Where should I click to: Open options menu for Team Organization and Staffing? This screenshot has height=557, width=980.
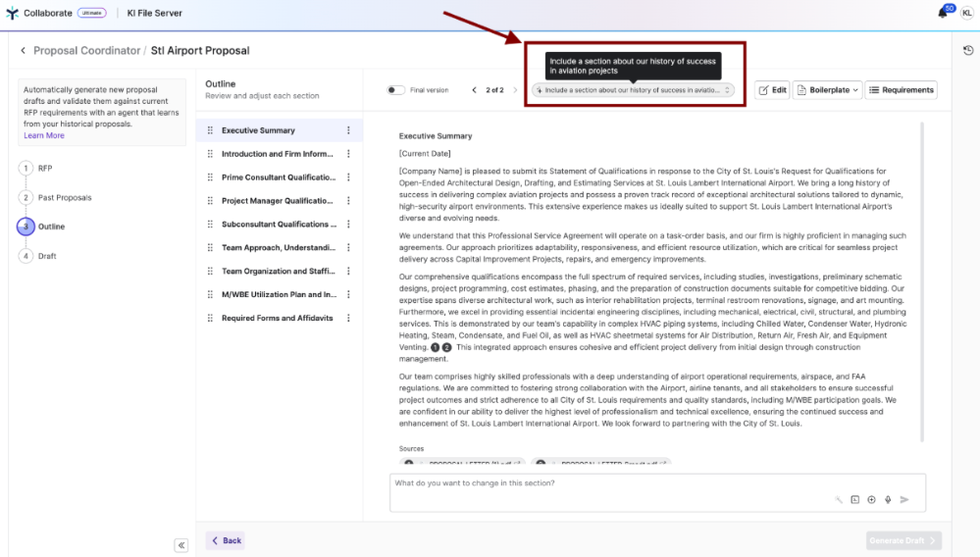pos(349,271)
